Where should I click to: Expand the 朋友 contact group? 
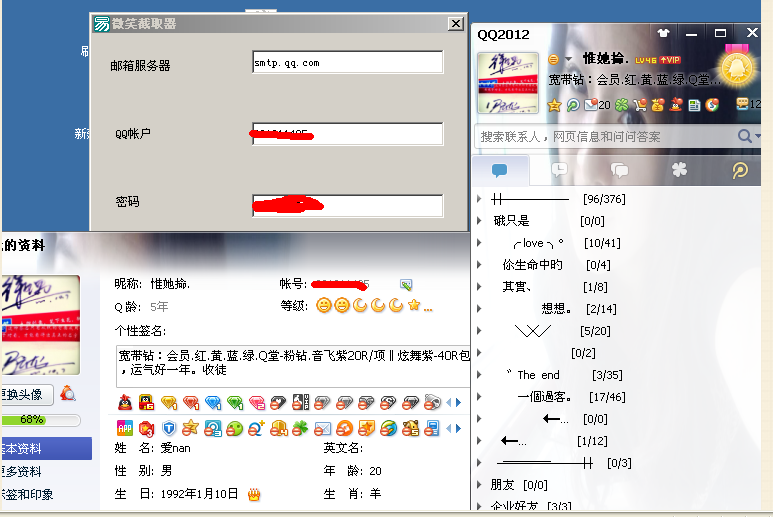click(479, 485)
